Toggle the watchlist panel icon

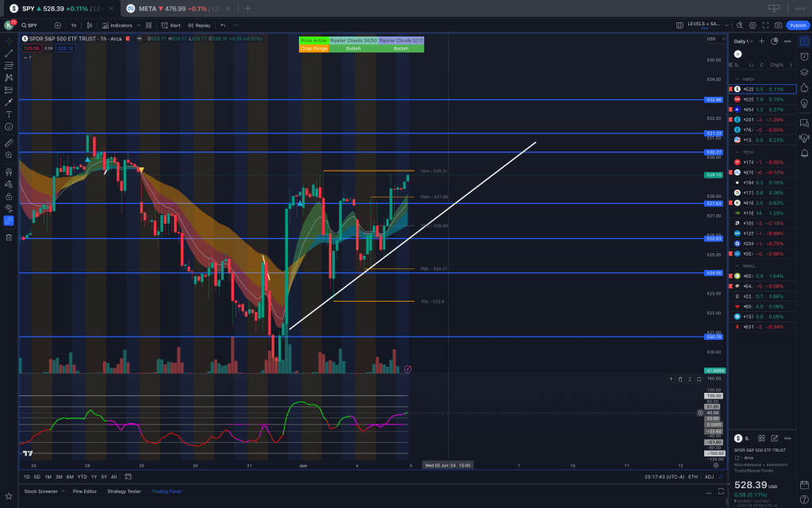click(x=804, y=40)
